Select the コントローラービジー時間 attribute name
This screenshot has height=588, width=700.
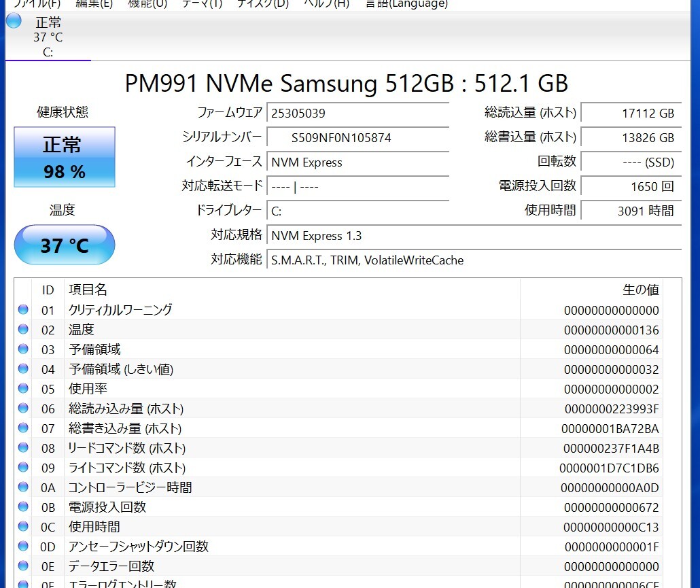click(130, 487)
